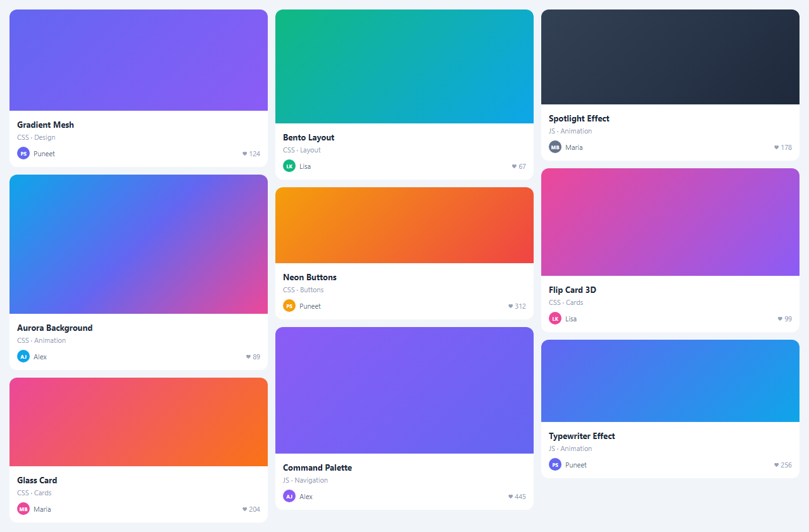Click author name Lisa on Flip Card 3D
Screen dimensions: 809x532
coord(571,319)
